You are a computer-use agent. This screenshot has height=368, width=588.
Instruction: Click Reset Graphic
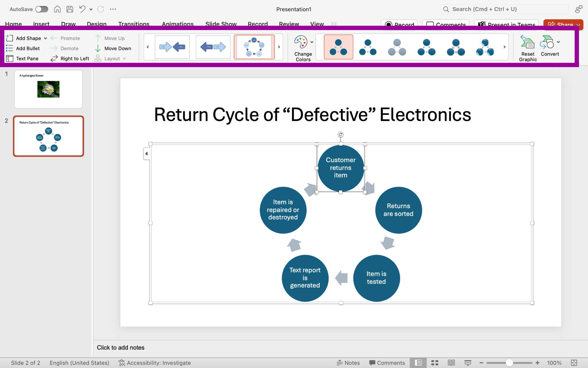(x=528, y=49)
